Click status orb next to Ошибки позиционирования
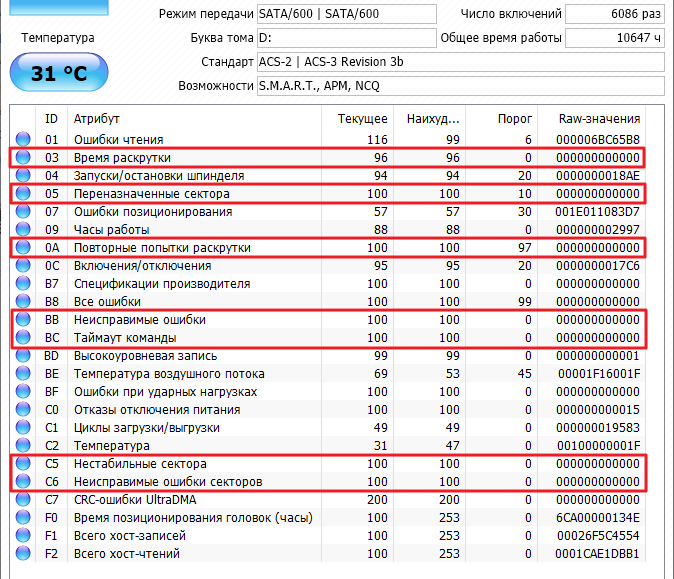This screenshot has height=579, width=674. tap(23, 212)
